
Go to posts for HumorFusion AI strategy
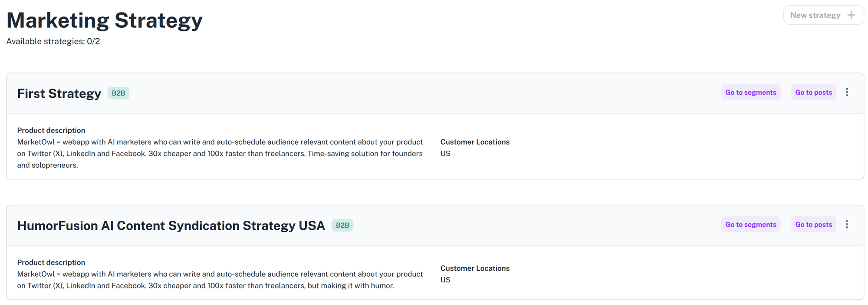[814, 224]
